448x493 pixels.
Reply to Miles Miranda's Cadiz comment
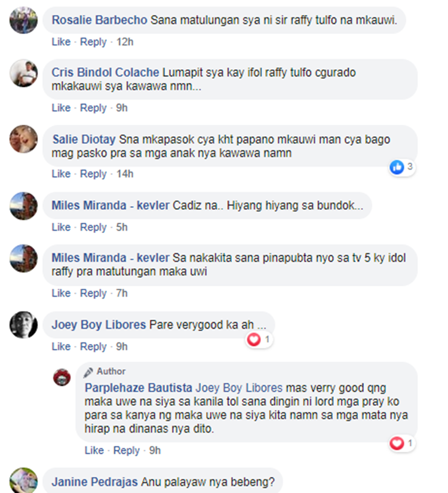[x=93, y=227]
